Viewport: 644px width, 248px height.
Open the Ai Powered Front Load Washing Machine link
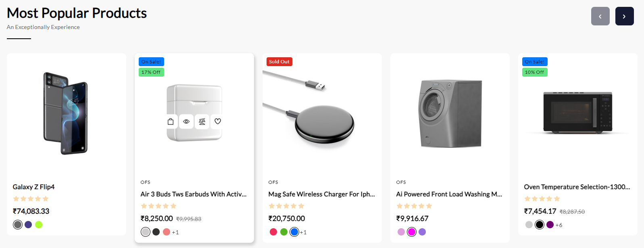click(x=449, y=194)
